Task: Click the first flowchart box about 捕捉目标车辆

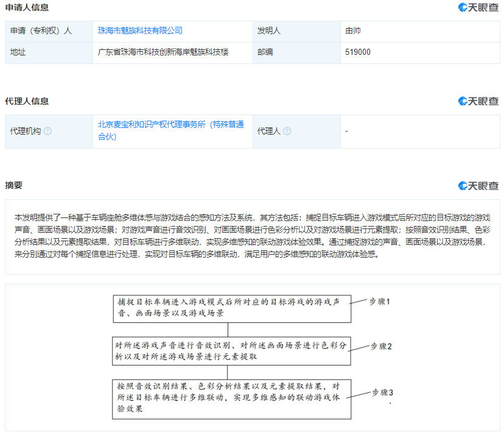Action: tap(231, 308)
